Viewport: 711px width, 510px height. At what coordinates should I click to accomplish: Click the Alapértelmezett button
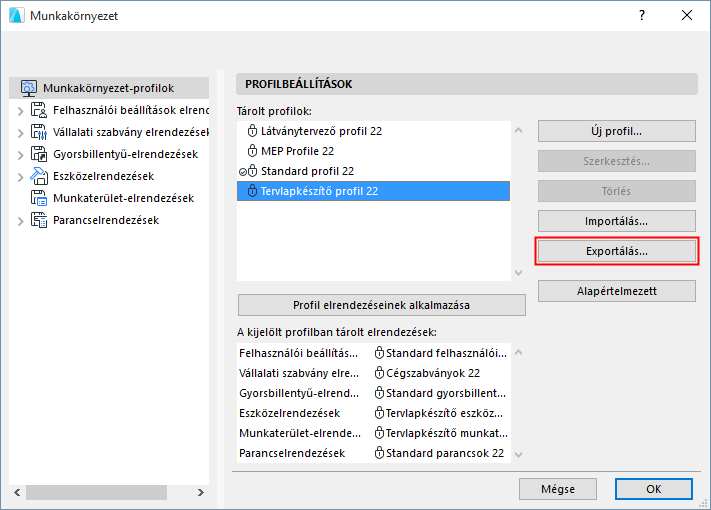617,291
